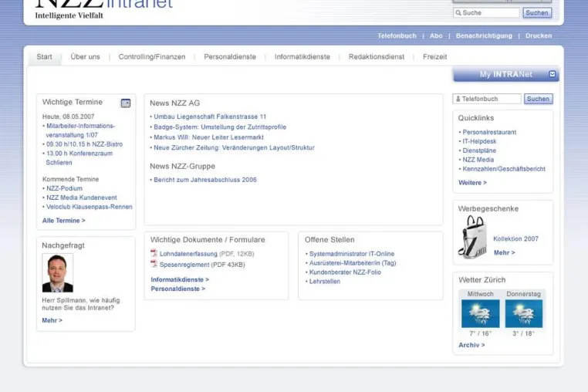Viewport: 588px width, 392px height.
Task: Focus the top Suche search field
Action: (486, 13)
